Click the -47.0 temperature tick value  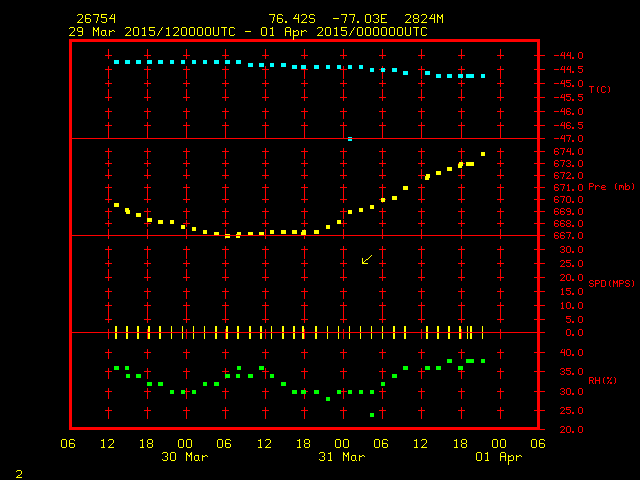tap(568, 139)
